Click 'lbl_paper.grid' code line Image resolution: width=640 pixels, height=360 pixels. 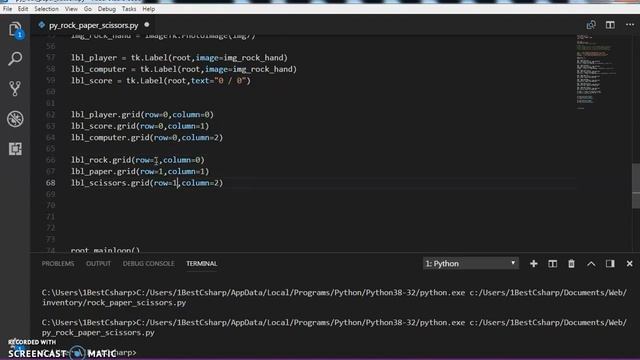tap(140, 171)
